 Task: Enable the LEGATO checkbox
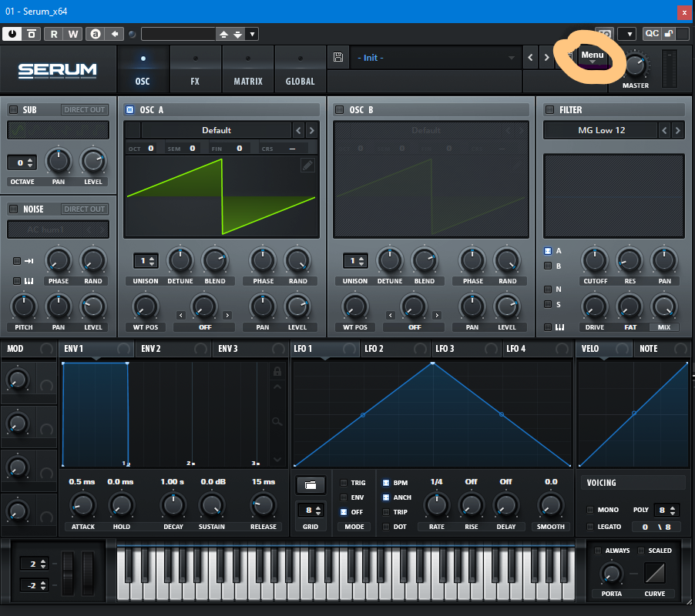coord(590,527)
